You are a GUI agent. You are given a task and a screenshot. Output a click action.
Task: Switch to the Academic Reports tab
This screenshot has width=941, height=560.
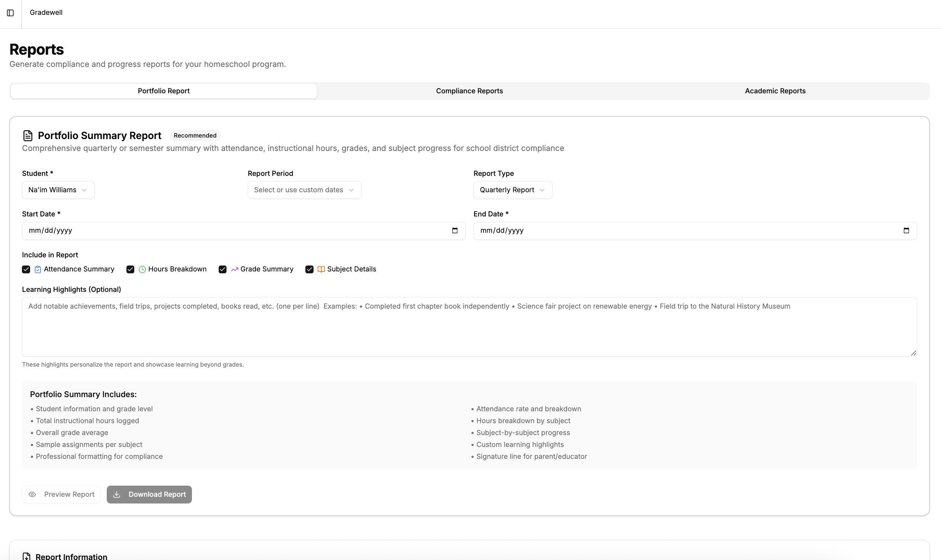tap(774, 91)
